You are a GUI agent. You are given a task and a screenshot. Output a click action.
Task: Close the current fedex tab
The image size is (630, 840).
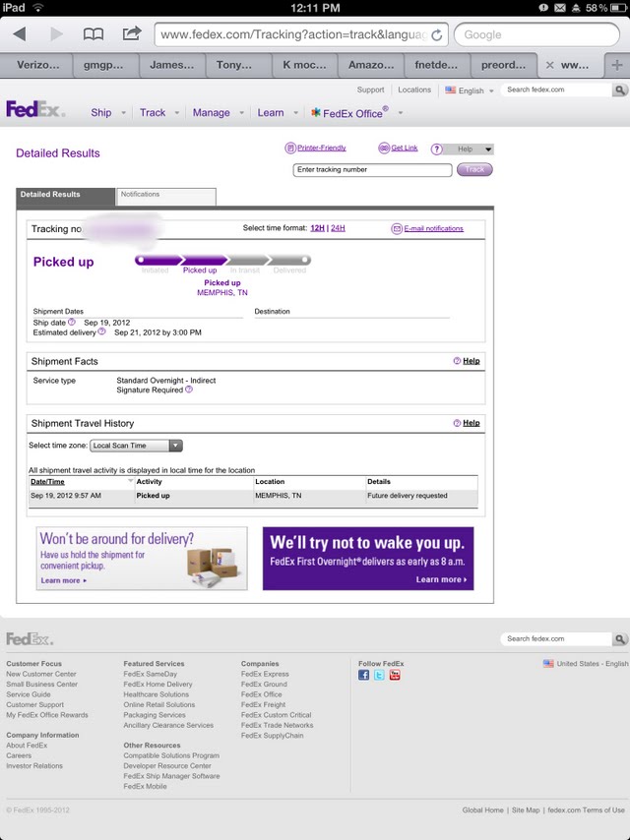549,65
